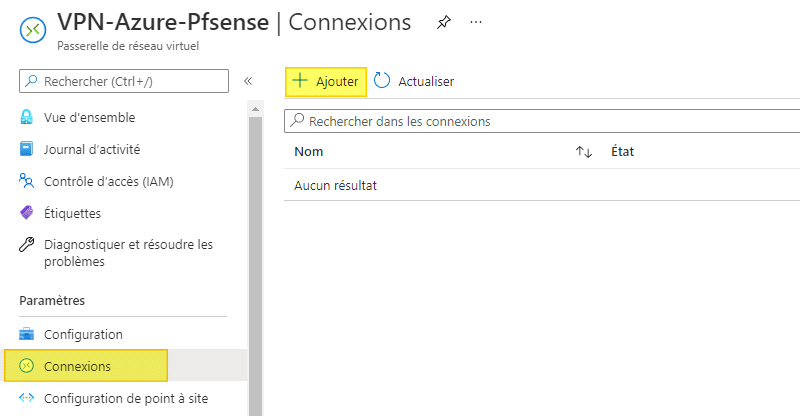Click the État column header

(623, 152)
